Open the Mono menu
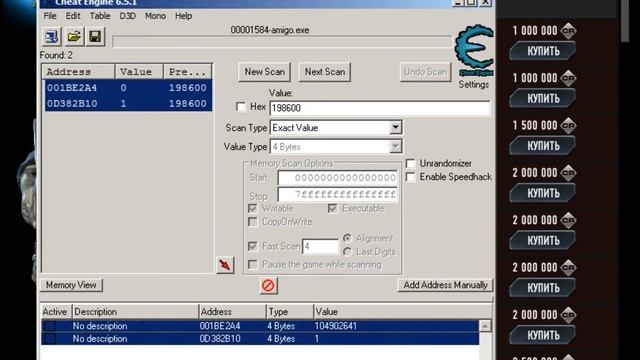 (155, 16)
